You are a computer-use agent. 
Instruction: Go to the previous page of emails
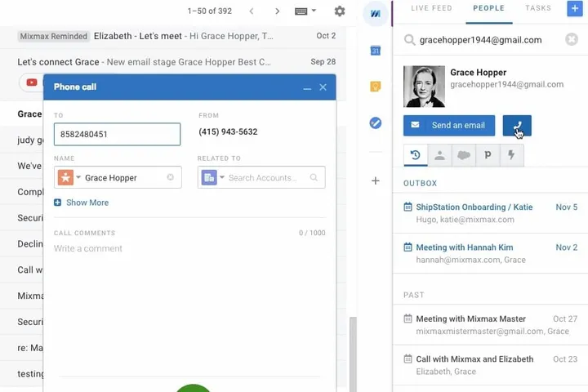point(252,11)
